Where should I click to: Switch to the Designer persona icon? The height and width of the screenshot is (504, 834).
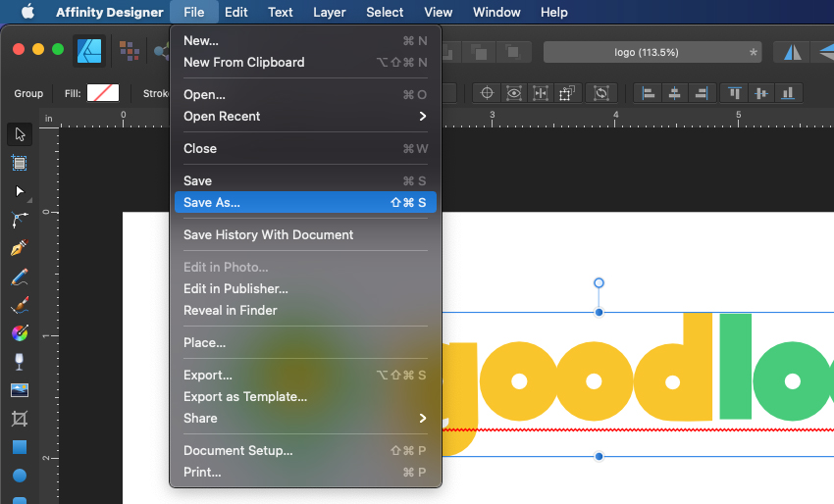[89, 51]
